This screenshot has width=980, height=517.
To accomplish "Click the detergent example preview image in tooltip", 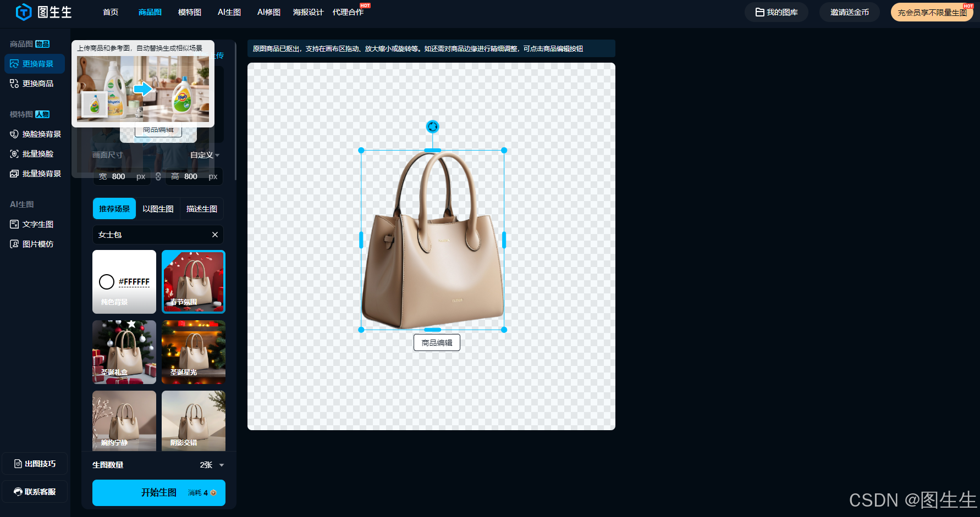I will coord(143,88).
